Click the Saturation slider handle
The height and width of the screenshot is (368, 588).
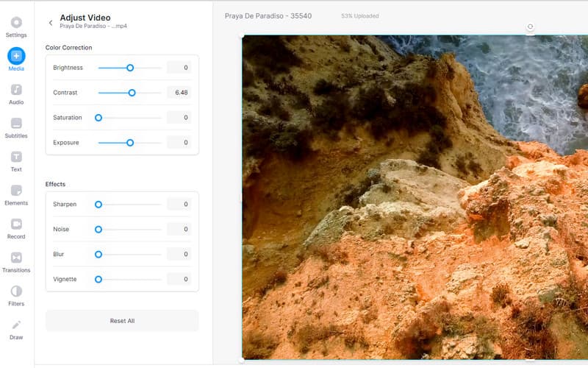coord(98,118)
